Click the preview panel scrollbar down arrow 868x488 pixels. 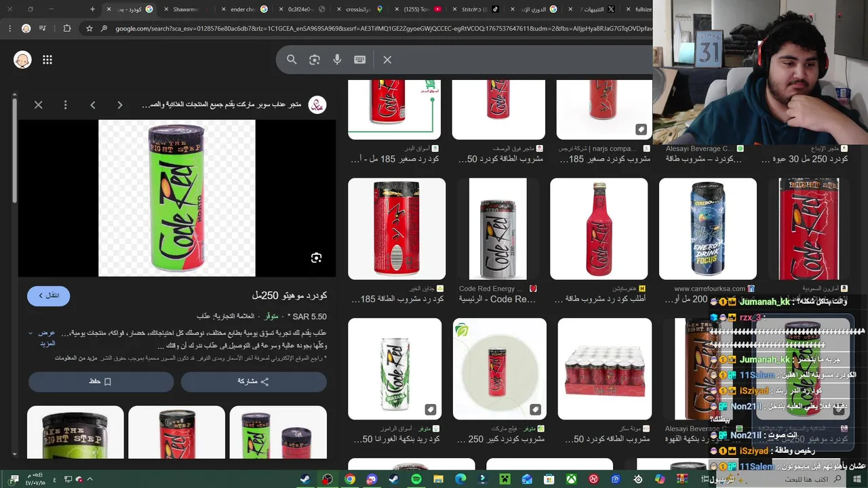coord(14,455)
